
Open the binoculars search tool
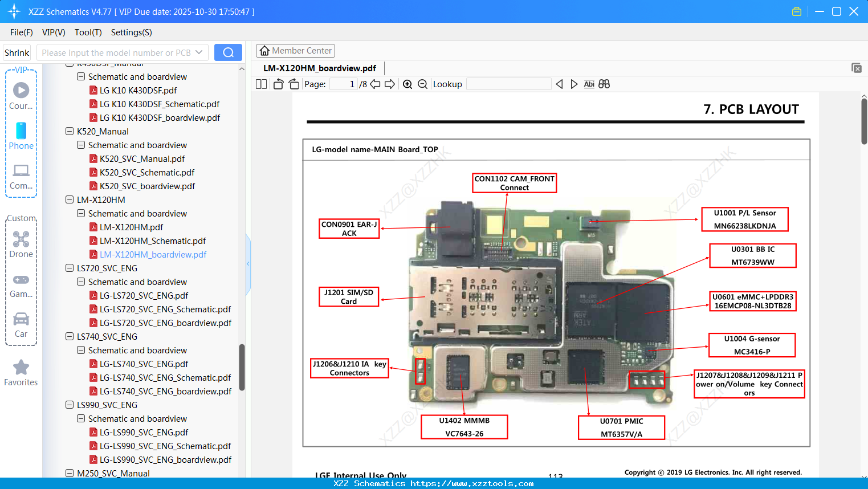click(604, 84)
